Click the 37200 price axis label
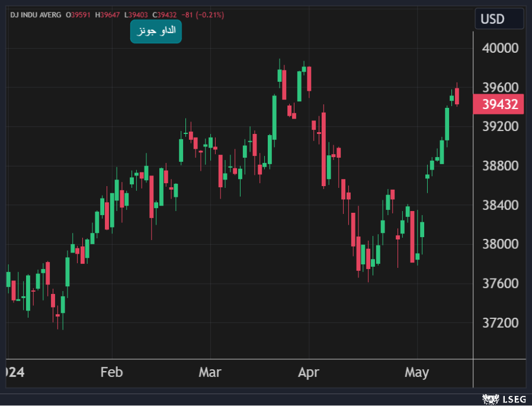532x406 pixels. (x=500, y=323)
